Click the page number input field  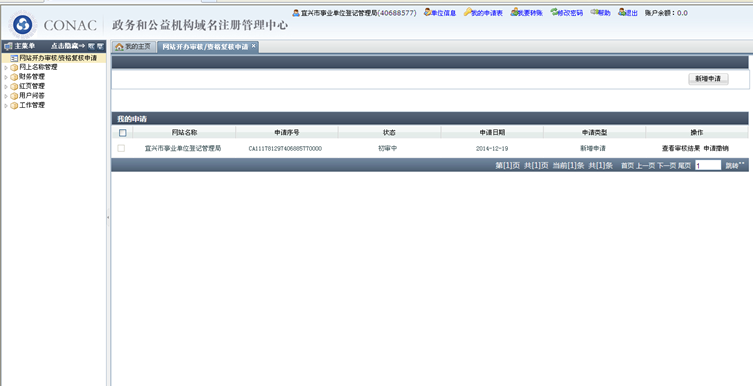(708, 165)
